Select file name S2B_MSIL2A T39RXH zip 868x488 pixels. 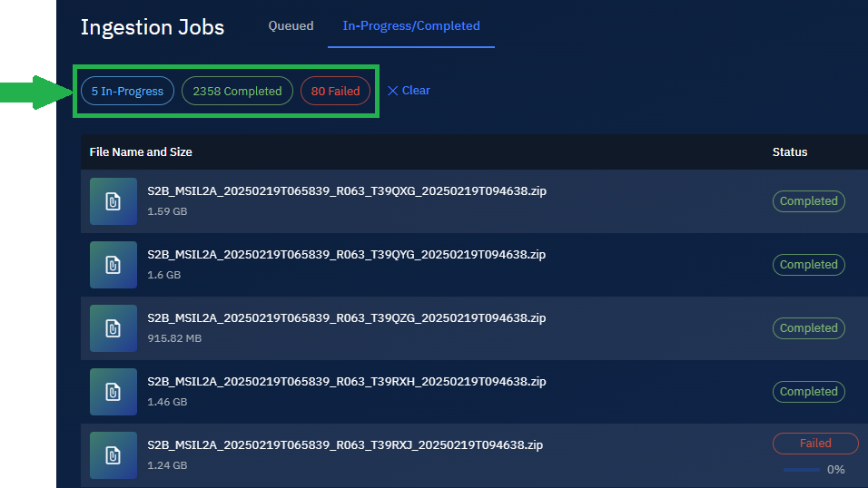pyautogui.click(x=347, y=382)
